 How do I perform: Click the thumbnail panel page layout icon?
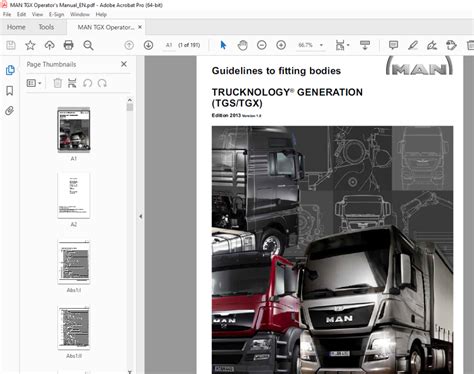coord(72,83)
